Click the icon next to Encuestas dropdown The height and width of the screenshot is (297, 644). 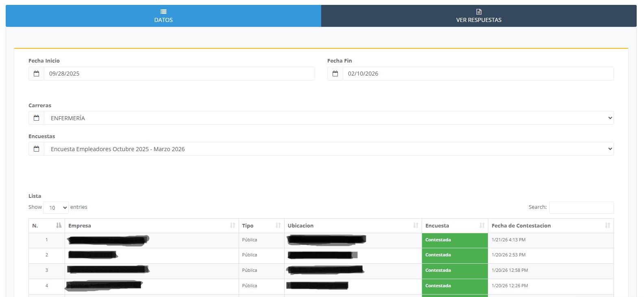[x=37, y=149]
